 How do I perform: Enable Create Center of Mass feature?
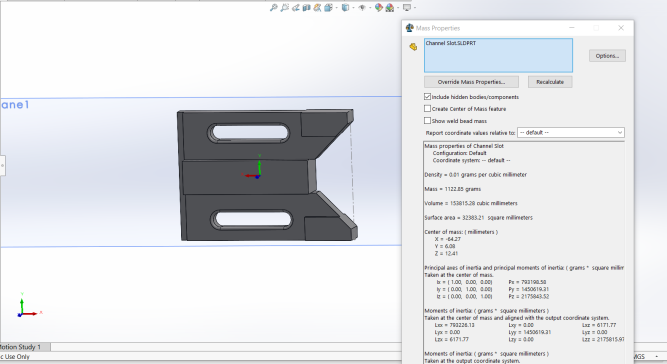click(x=428, y=108)
